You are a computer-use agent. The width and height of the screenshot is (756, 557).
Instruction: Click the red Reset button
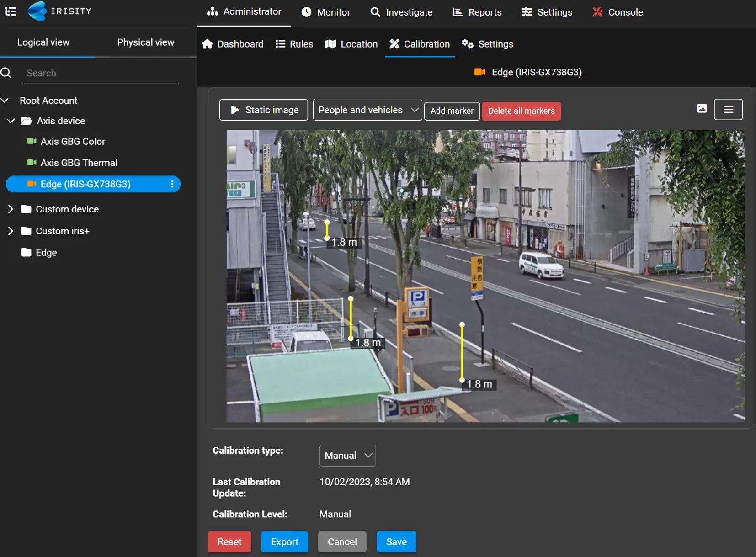229,541
